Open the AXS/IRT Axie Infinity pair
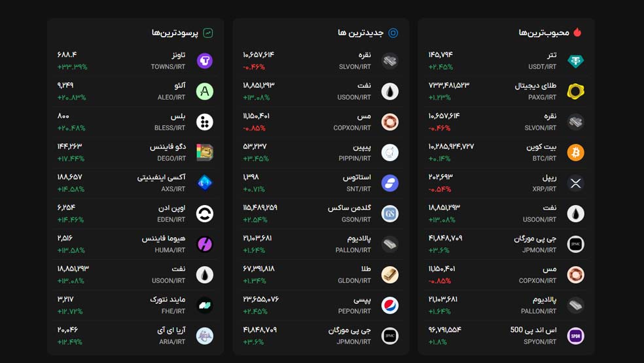Screen dimensions: 644x363 [x=135, y=183]
